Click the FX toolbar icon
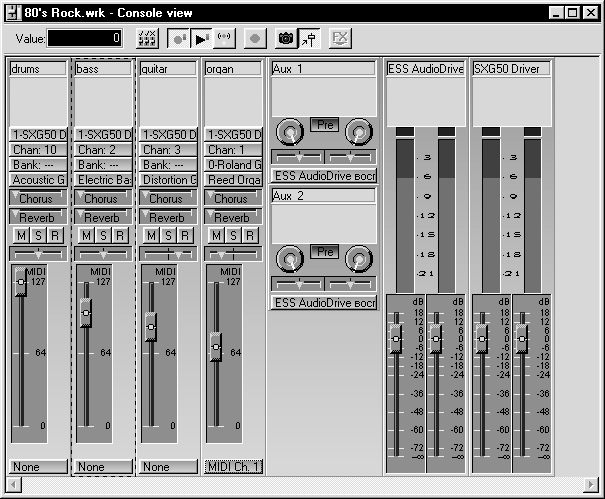The image size is (605, 499). (340, 39)
